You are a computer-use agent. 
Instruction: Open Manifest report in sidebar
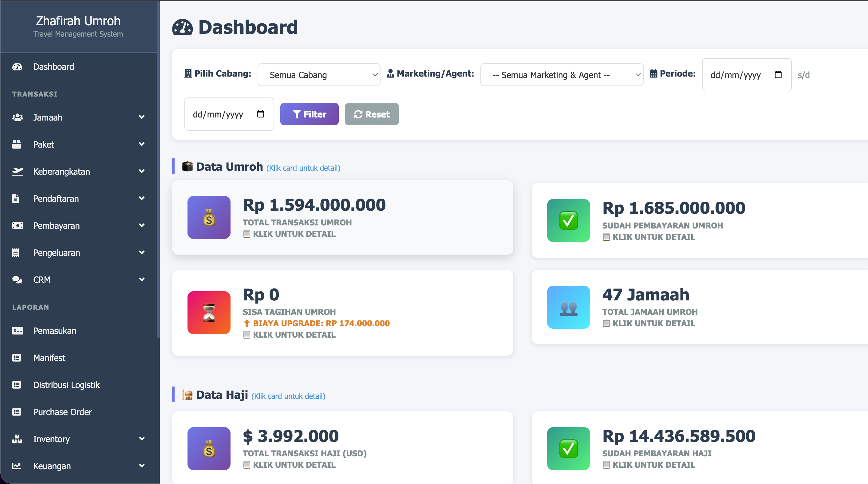(78, 358)
